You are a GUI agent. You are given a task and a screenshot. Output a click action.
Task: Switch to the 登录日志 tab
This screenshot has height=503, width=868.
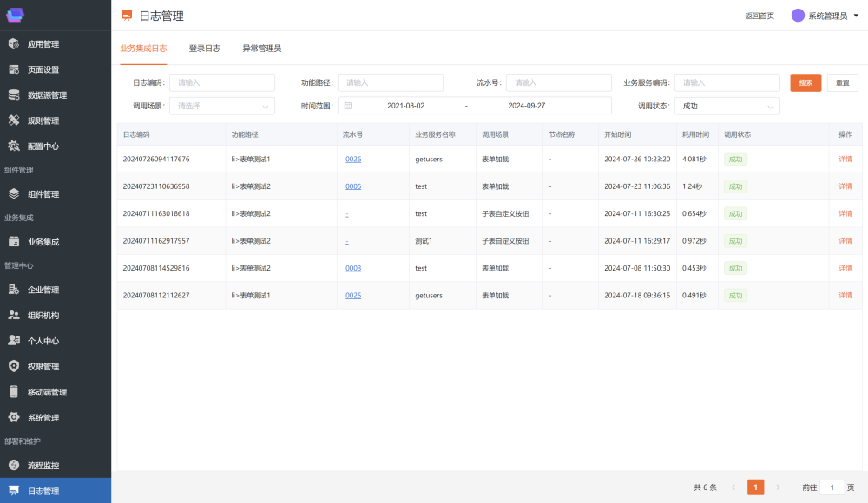coord(204,49)
